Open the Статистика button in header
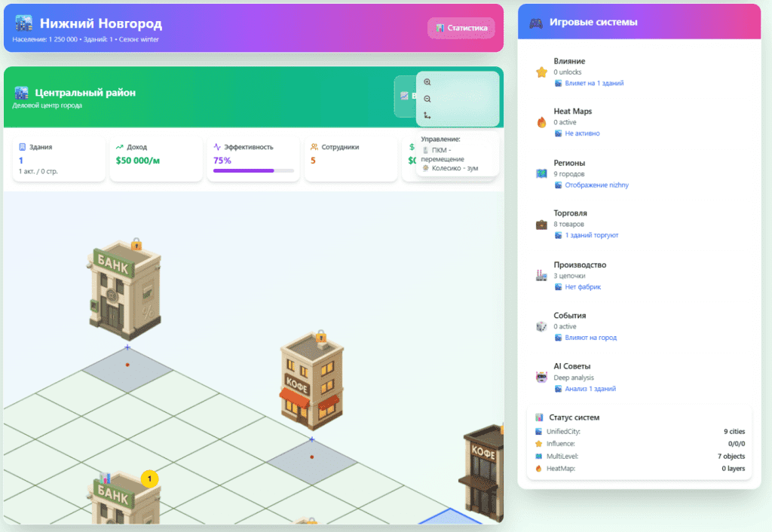This screenshot has width=772, height=532. [x=461, y=28]
